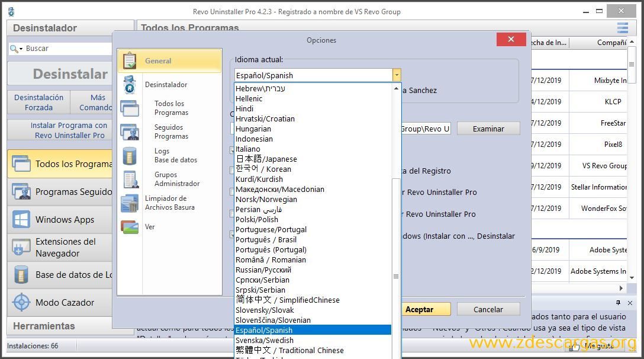This screenshot has width=644, height=359.
Task: Click Todos los Programas sidebar icon
Action: (21, 164)
